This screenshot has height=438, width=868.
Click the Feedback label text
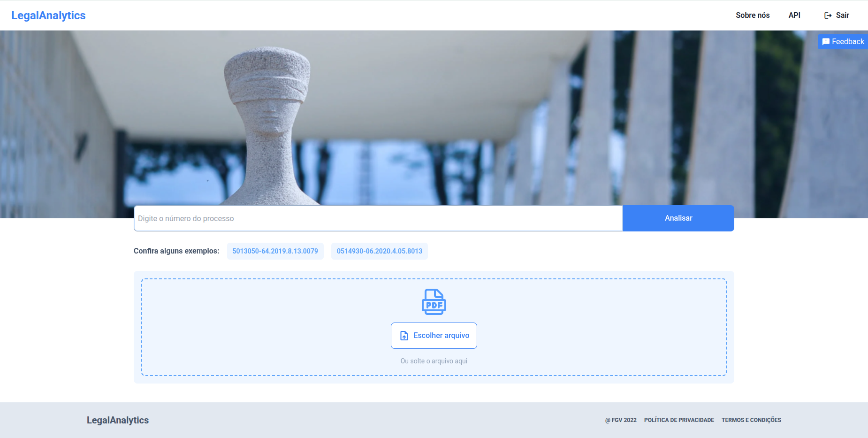(847, 42)
